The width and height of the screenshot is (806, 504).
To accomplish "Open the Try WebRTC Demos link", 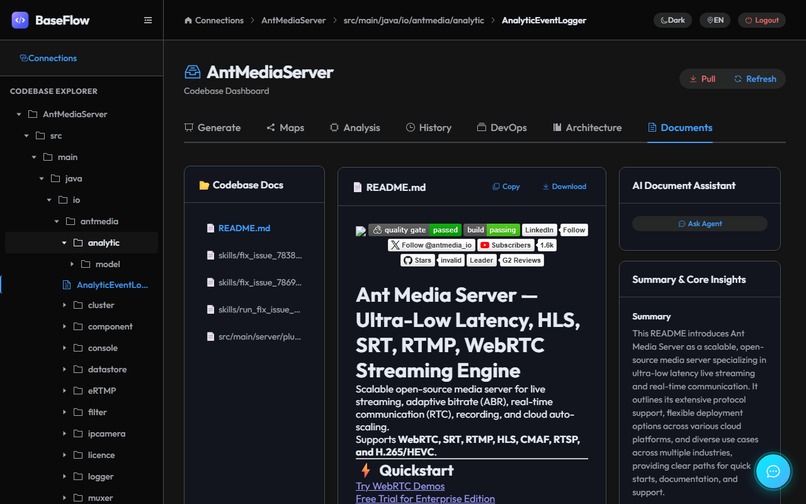I will pos(400,486).
